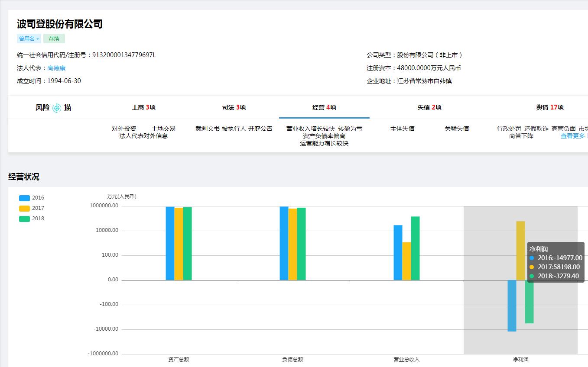Click 高管负面 sentiment item

coord(564,129)
